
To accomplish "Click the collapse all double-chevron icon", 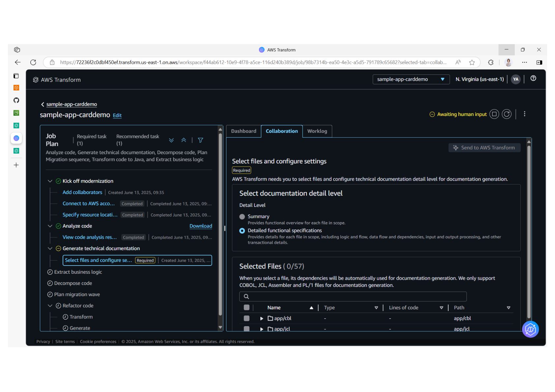I will tap(184, 140).
